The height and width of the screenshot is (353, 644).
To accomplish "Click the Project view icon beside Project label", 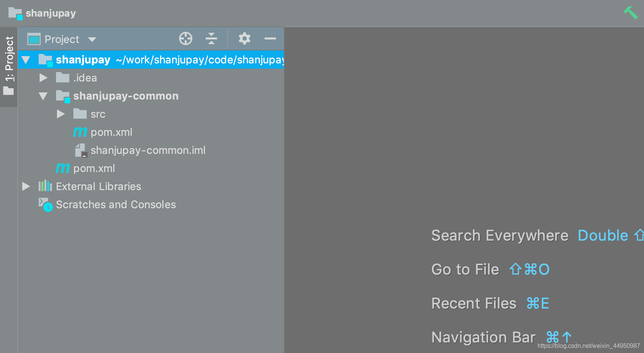I will point(34,39).
